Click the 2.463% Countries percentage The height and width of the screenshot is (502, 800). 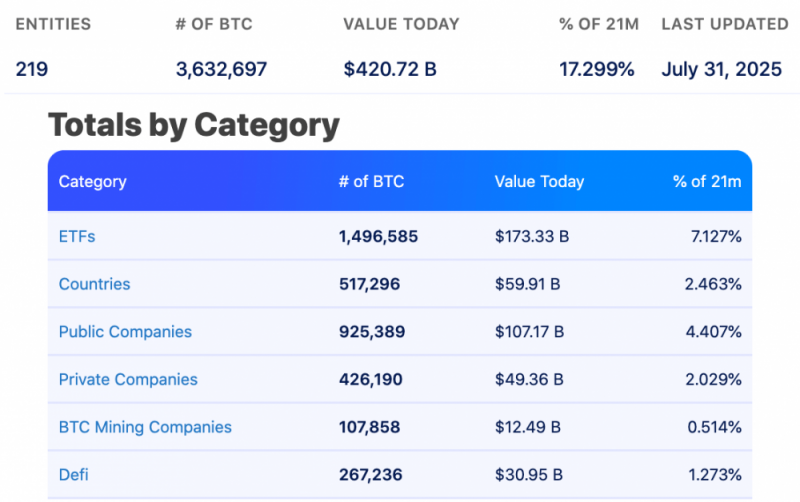pos(713,284)
